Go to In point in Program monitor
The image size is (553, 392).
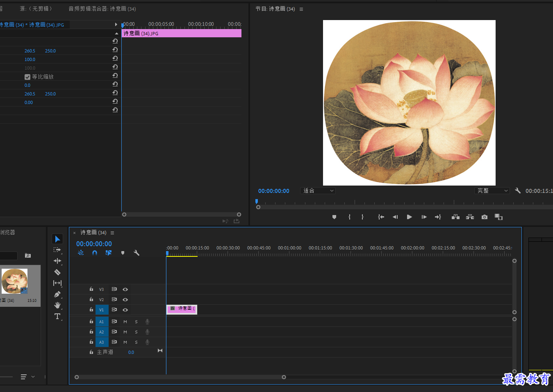(381, 217)
